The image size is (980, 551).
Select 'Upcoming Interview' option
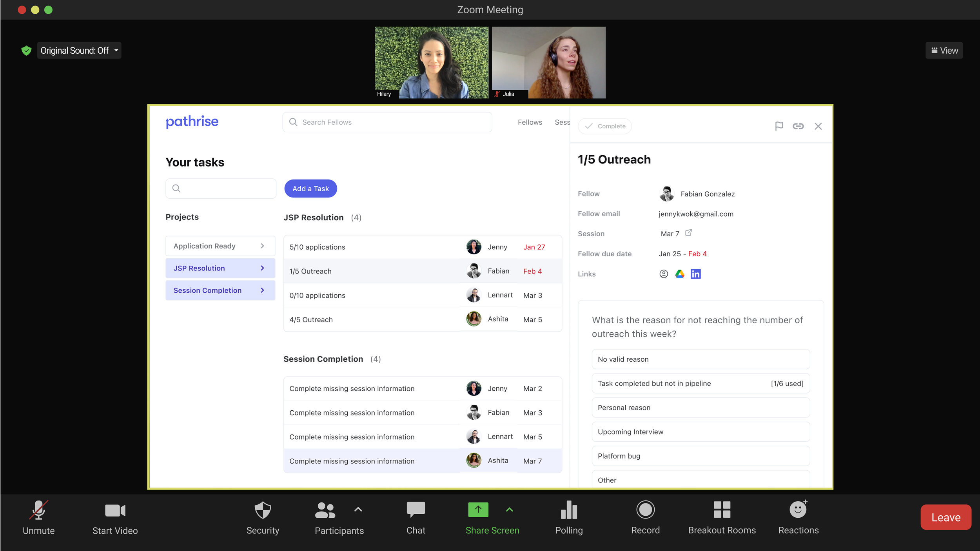pos(701,432)
